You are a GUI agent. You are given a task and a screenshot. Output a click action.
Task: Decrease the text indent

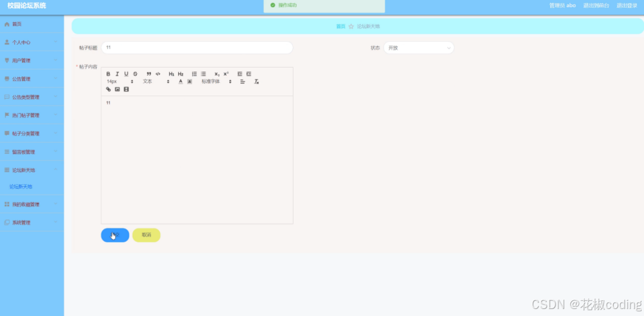240,74
